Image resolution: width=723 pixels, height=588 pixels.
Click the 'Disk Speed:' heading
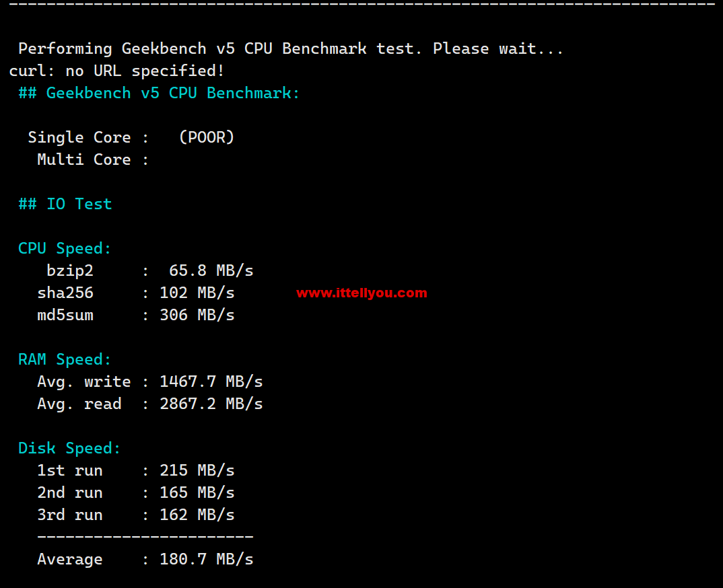coord(69,449)
